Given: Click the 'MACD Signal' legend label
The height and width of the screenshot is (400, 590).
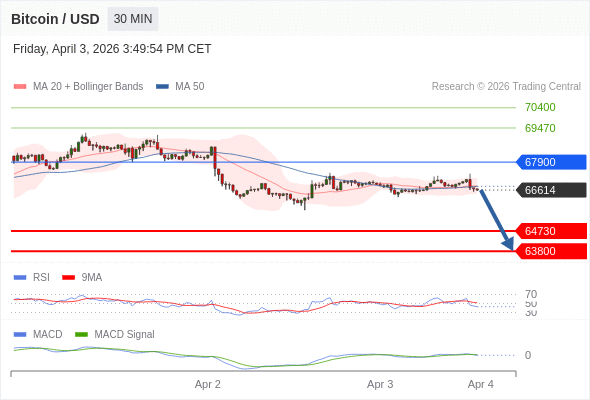Looking at the screenshot, I should pyautogui.click(x=124, y=335).
